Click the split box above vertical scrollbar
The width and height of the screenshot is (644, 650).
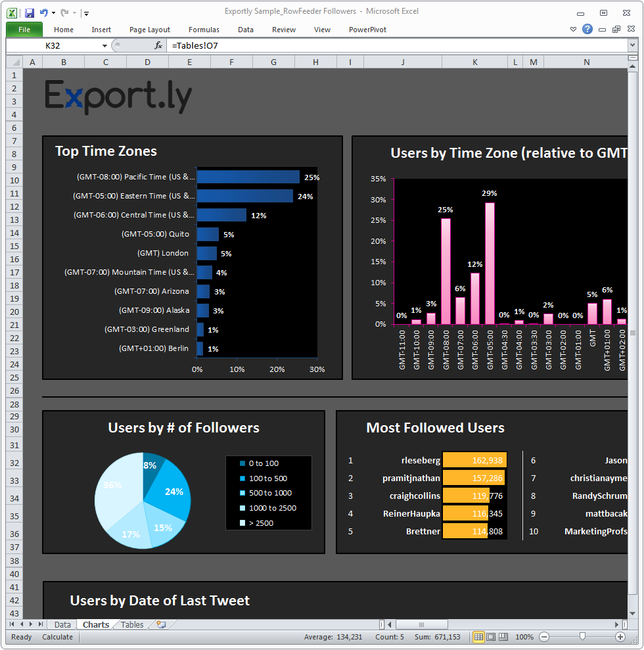click(x=632, y=58)
